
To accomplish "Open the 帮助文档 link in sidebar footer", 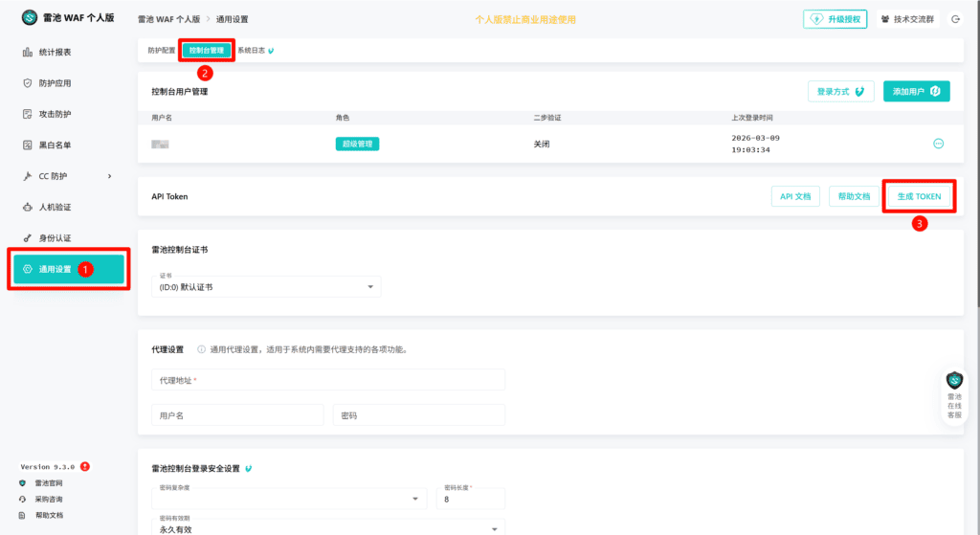I will click(49, 516).
